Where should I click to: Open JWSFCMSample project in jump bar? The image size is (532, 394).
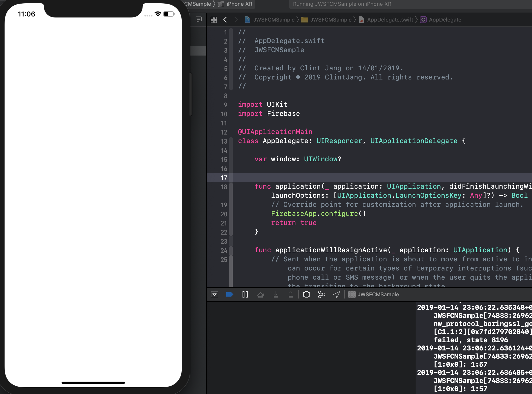(x=273, y=20)
